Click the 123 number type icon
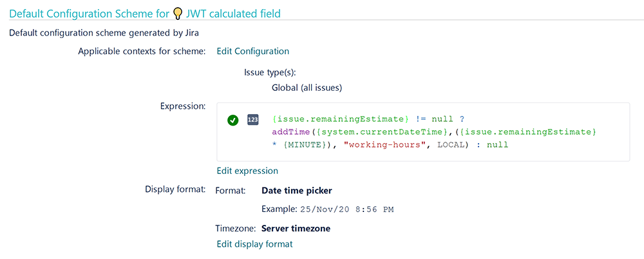The image size is (644, 259). (253, 120)
